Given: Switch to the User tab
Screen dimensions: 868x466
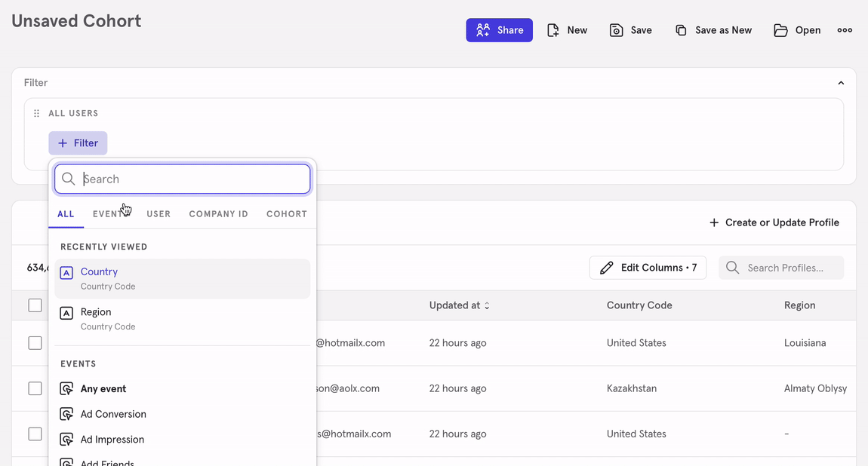Looking at the screenshot, I should coord(159,214).
